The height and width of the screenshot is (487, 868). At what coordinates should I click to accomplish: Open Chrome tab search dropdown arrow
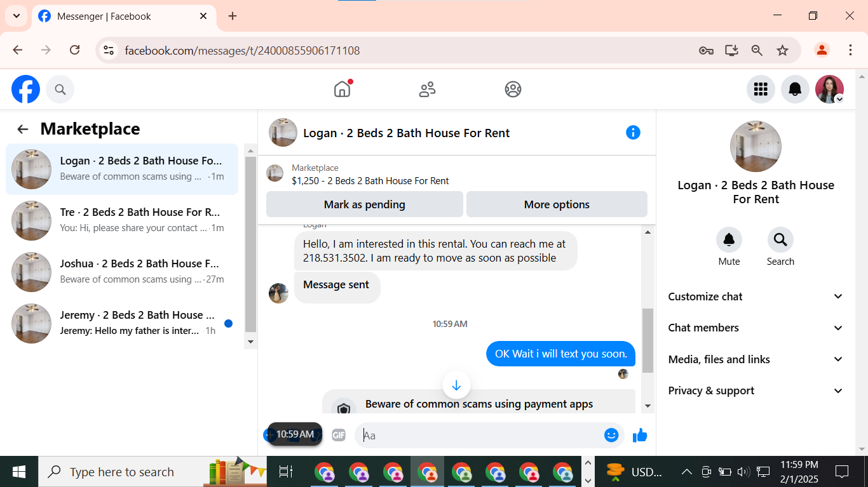click(16, 16)
